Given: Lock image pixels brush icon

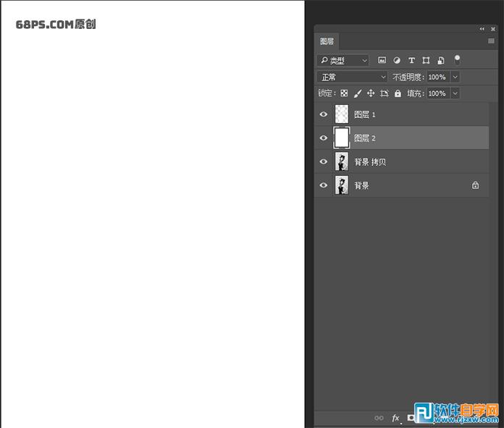Looking at the screenshot, I should (x=358, y=93).
